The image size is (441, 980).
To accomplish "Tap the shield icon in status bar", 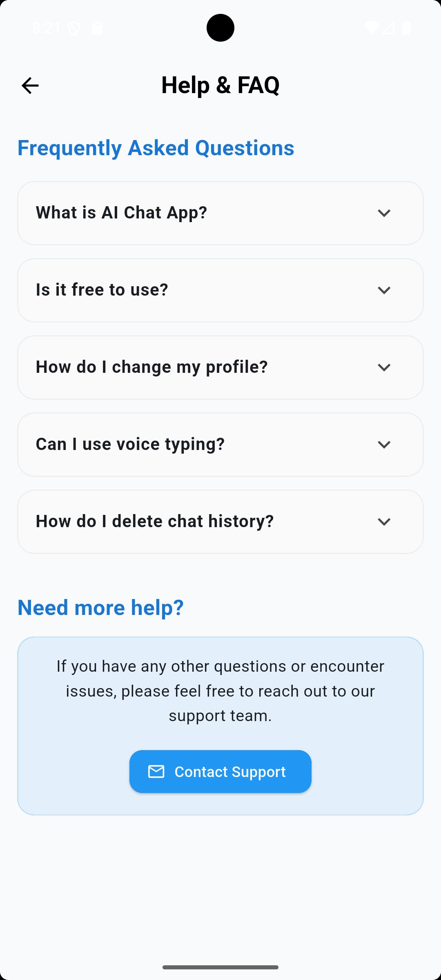I will click(74, 28).
